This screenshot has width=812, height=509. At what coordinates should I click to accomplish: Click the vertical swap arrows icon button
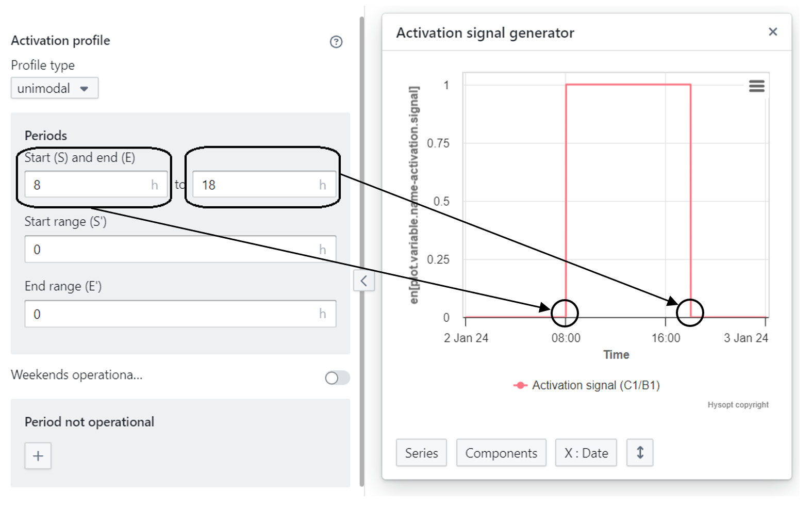640,453
